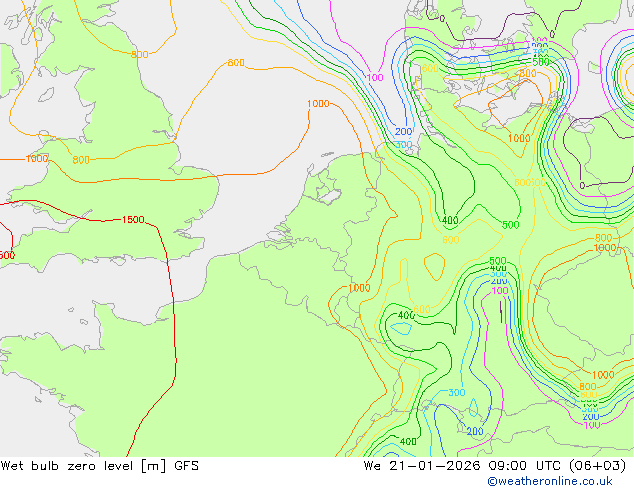
Task: Click the light-blue '300' label over the Alps
Action: coord(456,392)
